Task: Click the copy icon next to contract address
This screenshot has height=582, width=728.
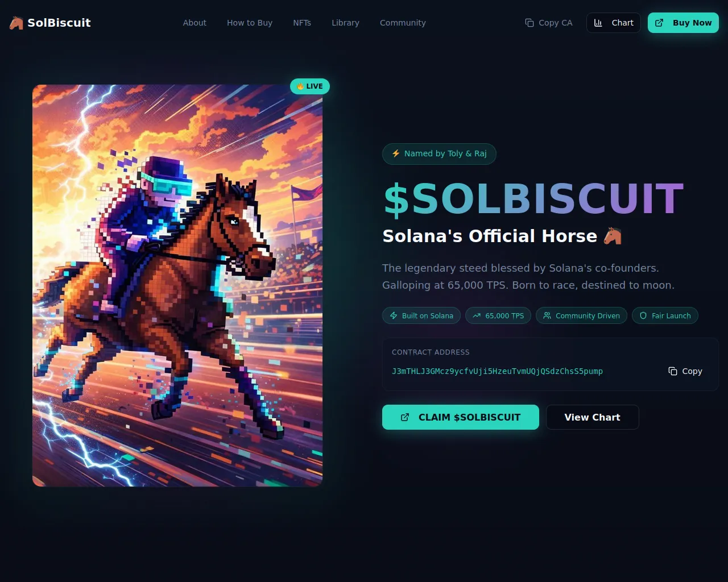Action: (x=673, y=371)
